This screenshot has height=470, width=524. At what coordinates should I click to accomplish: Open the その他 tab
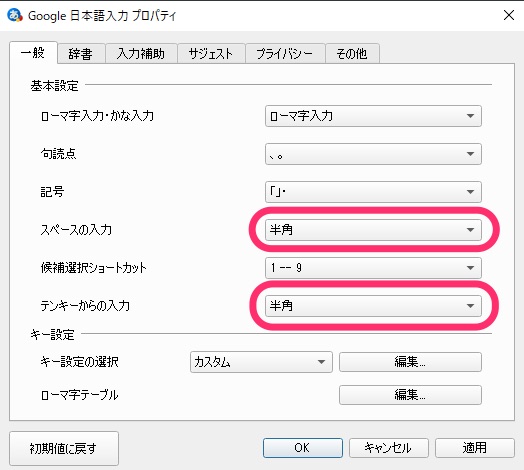(352, 53)
